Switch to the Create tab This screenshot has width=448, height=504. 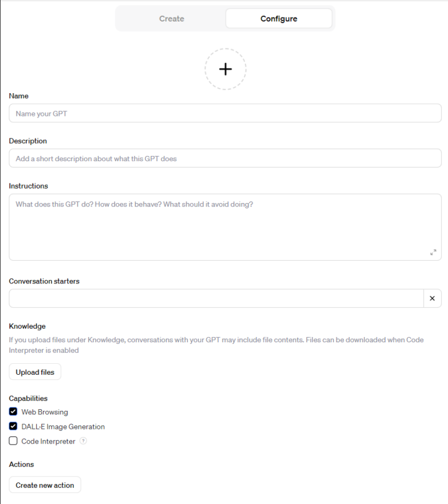171,18
